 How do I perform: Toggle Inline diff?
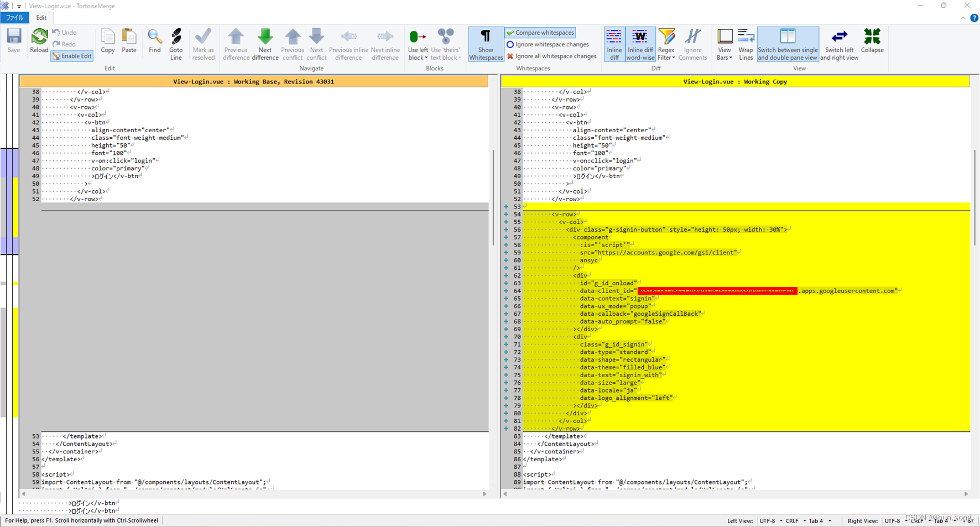[614, 44]
